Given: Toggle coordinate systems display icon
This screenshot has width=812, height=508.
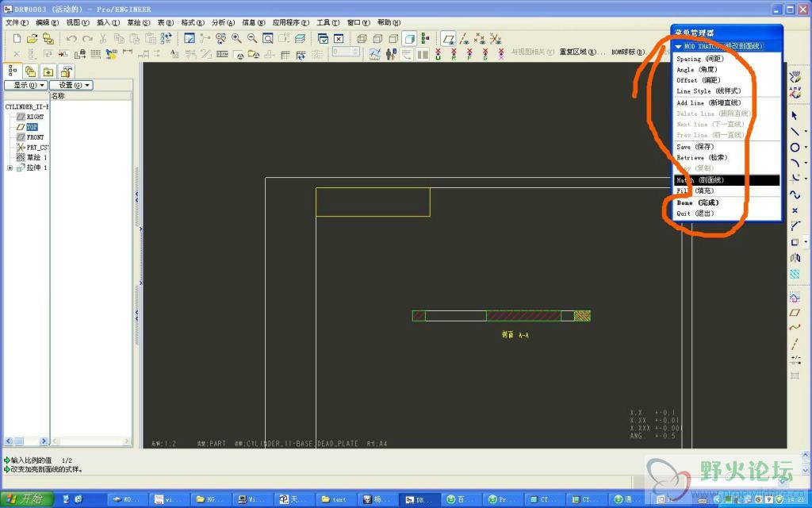Looking at the screenshot, I should (496, 38).
